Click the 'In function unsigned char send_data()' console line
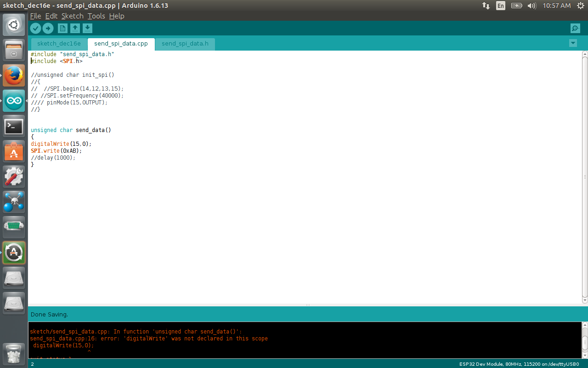The height and width of the screenshot is (368, 588). tap(136, 331)
